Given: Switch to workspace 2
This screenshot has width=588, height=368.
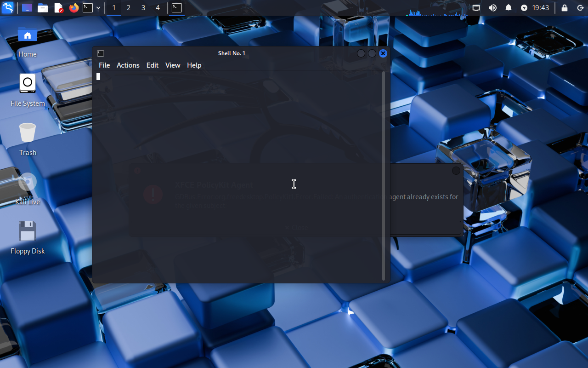Looking at the screenshot, I should coord(129,8).
